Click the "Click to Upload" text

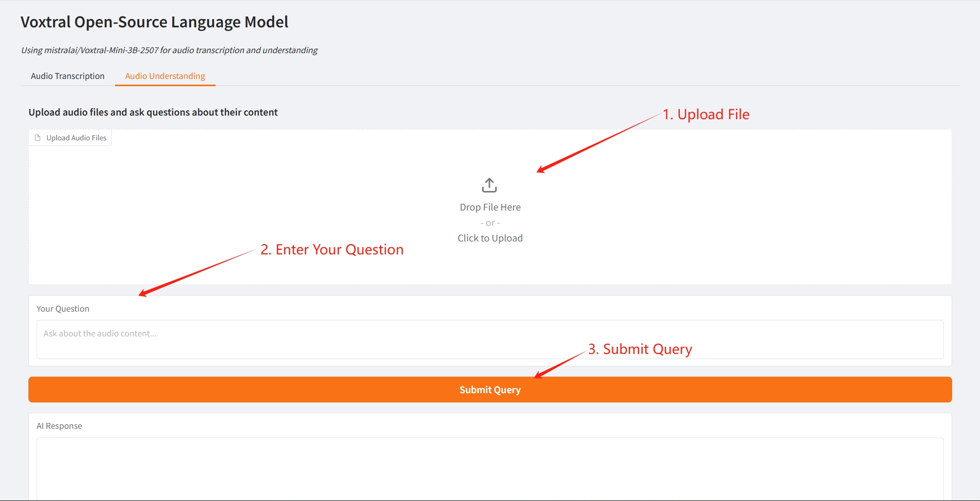point(490,238)
